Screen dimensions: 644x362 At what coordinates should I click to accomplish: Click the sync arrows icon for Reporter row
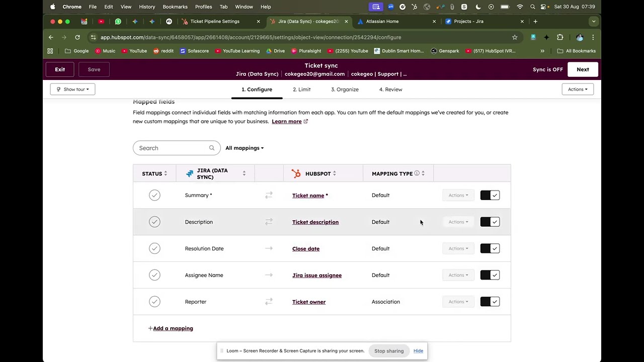point(269,302)
